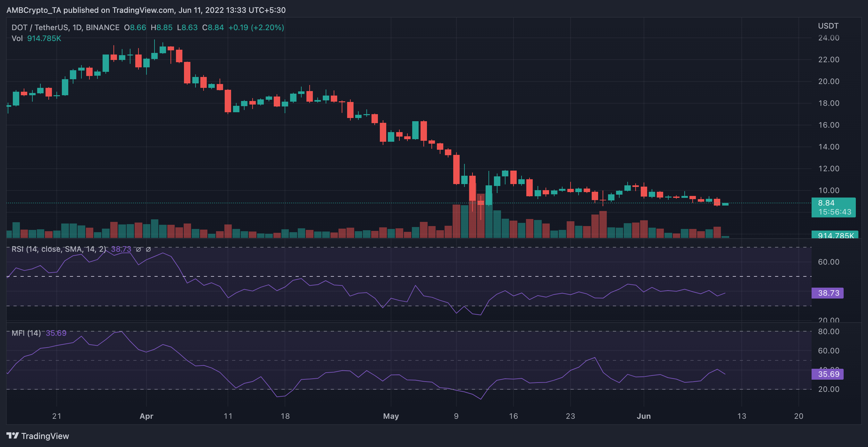Image resolution: width=868 pixels, height=447 pixels.
Task: Click the MFI value tag 35.69
Action: click(x=828, y=374)
